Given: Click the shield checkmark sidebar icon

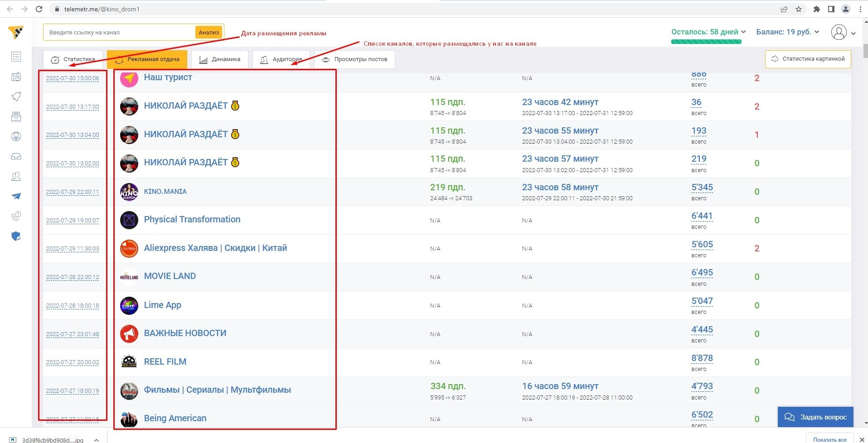Looking at the screenshot, I should (x=16, y=236).
